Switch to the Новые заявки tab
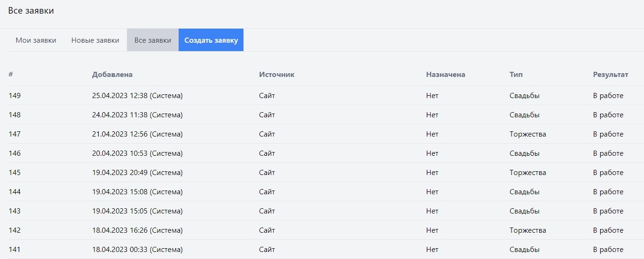 (x=95, y=40)
